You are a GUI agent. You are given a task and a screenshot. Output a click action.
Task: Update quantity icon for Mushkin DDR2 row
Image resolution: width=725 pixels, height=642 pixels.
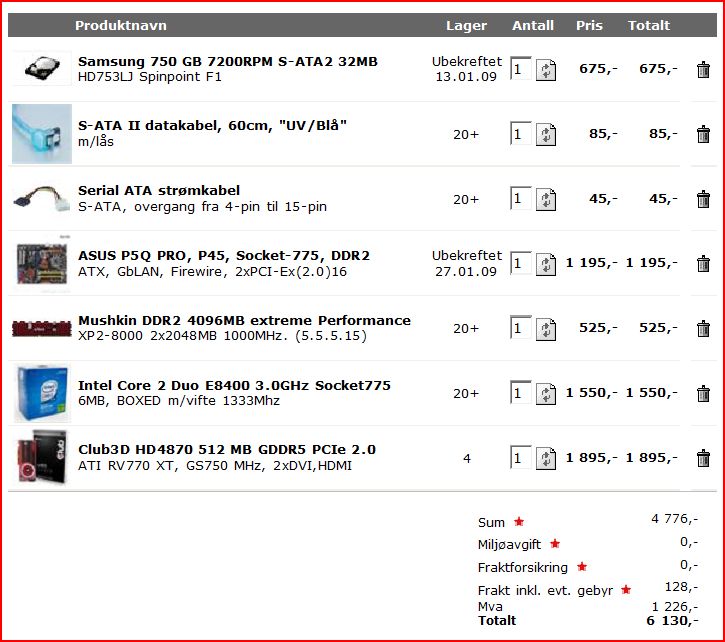click(x=546, y=329)
